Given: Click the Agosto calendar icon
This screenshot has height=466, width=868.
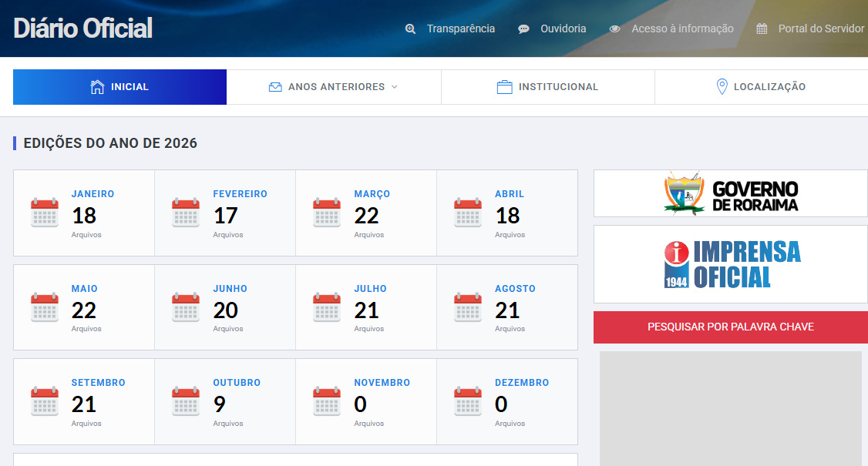Looking at the screenshot, I should 468,307.
